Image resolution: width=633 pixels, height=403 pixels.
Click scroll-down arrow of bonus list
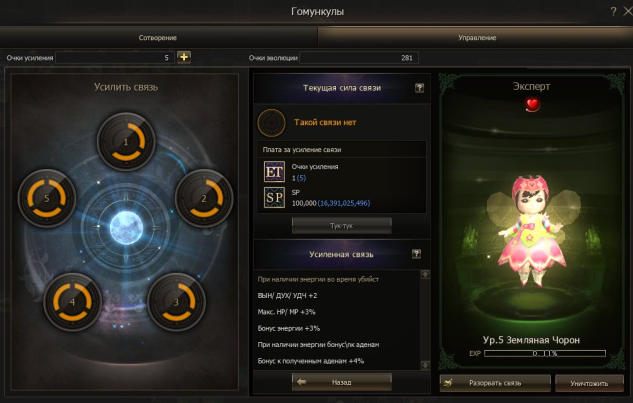pos(425,365)
